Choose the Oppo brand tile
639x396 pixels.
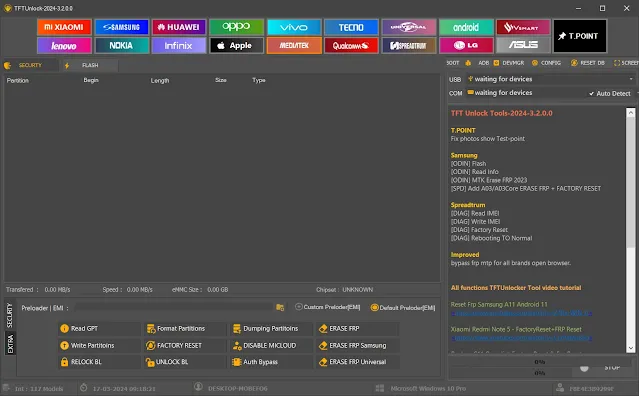pos(236,27)
